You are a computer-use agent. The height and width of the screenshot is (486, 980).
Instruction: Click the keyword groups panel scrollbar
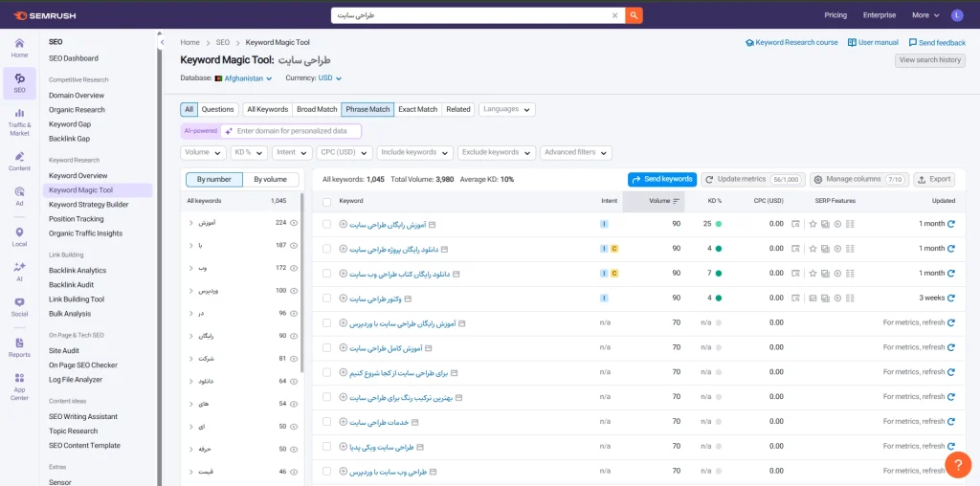point(301,282)
